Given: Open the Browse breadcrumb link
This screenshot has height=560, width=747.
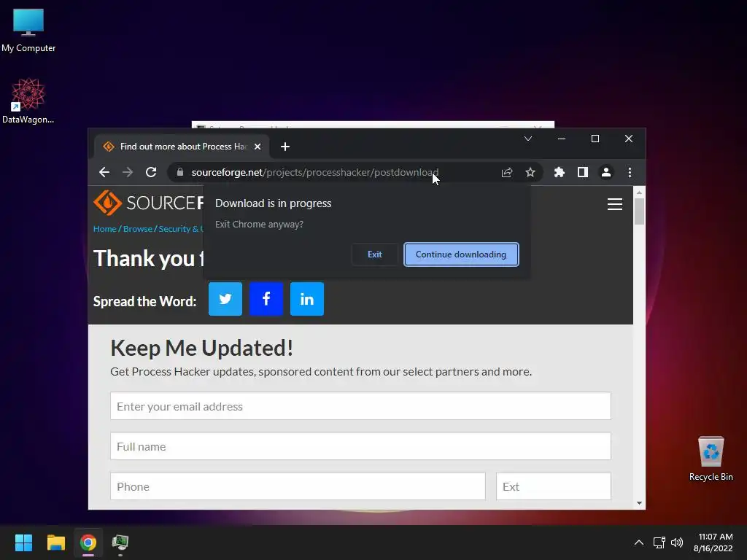Looking at the screenshot, I should (x=138, y=229).
